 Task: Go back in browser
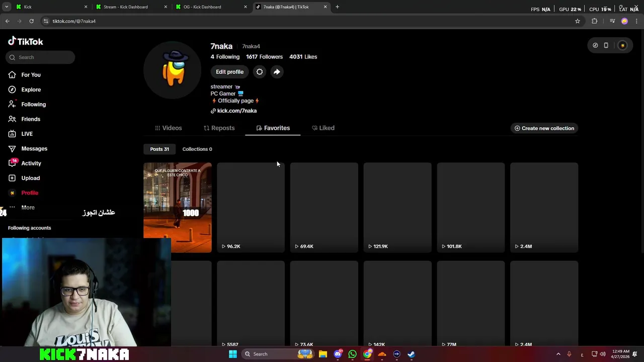click(x=7, y=21)
